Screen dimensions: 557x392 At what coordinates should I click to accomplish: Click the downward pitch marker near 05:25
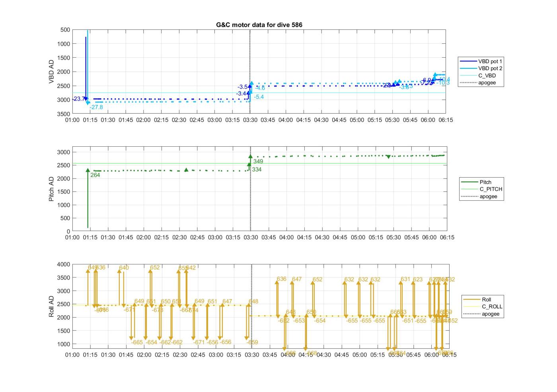(x=389, y=157)
